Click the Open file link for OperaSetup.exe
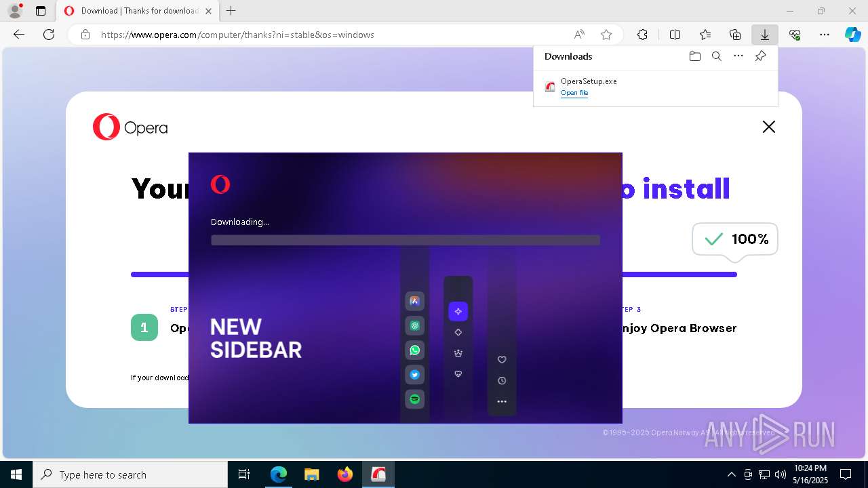 click(574, 93)
